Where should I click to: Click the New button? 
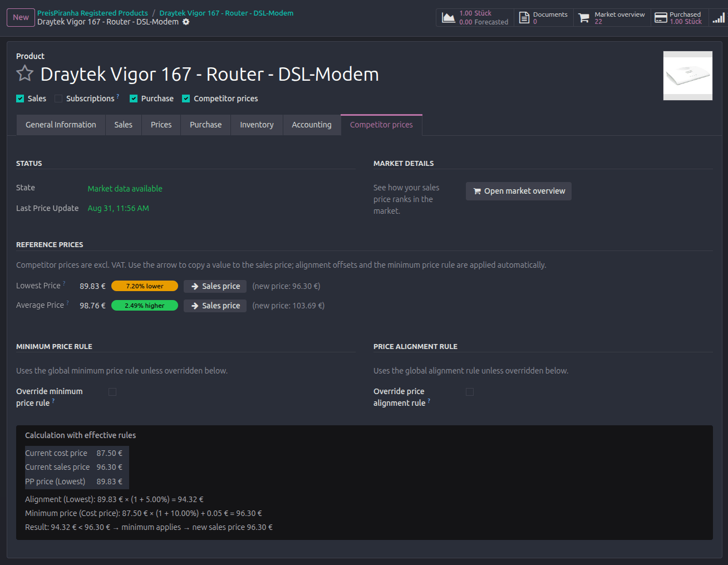(x=21, y=17)
